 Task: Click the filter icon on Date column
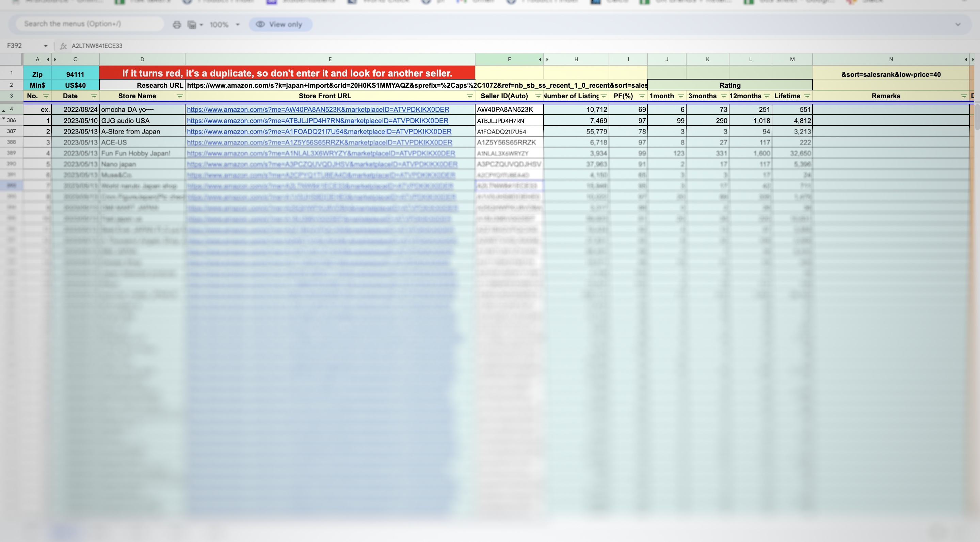(94, 96)
